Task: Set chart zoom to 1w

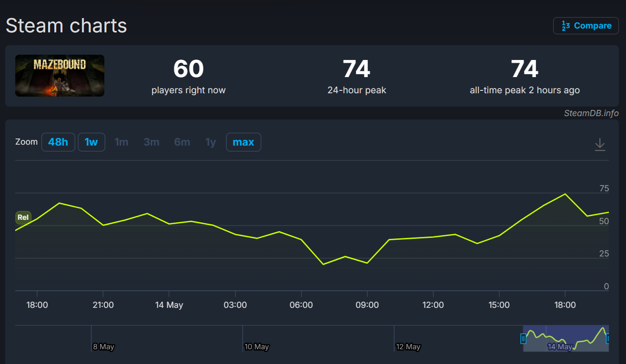Action: pos(91,142)
